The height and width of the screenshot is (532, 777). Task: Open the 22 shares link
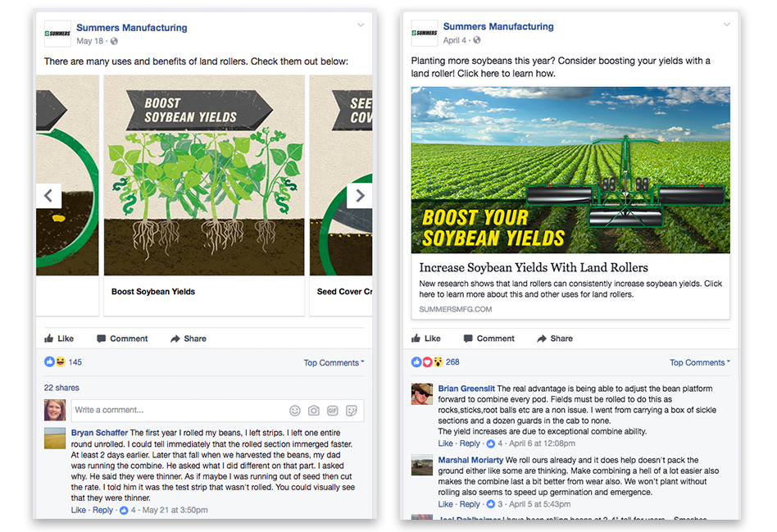click(x=61, y=388)
